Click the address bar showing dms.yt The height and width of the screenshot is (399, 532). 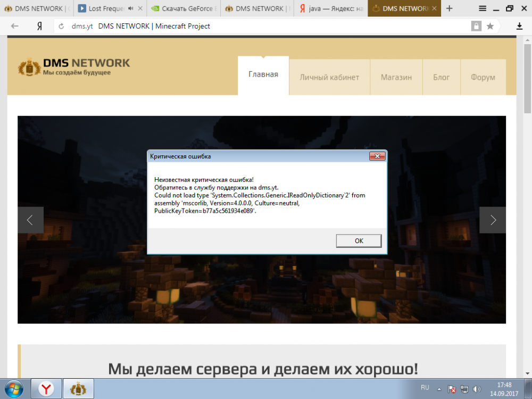pos(261,26)
